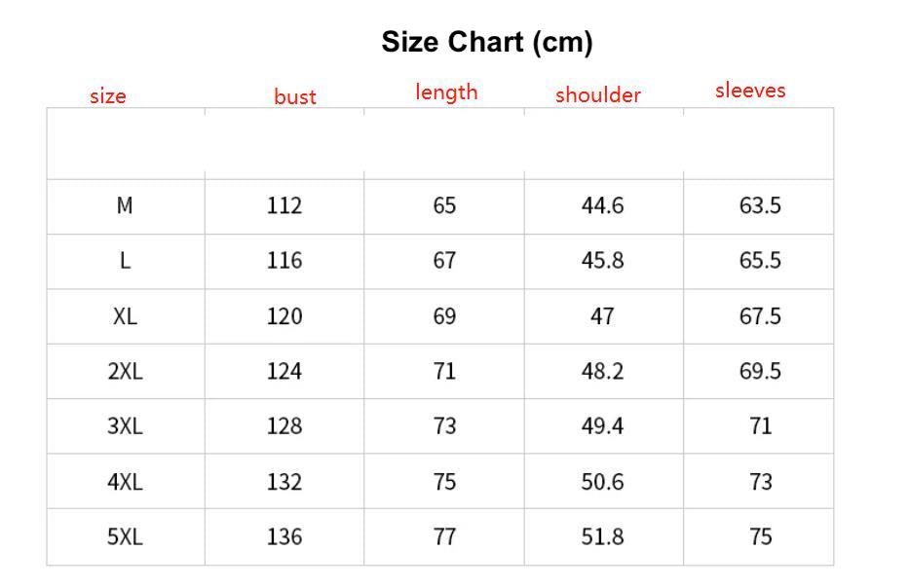This screenshot has width=910, height=588.
Task: Click the M size cell
Action: [x=125, y=205]
